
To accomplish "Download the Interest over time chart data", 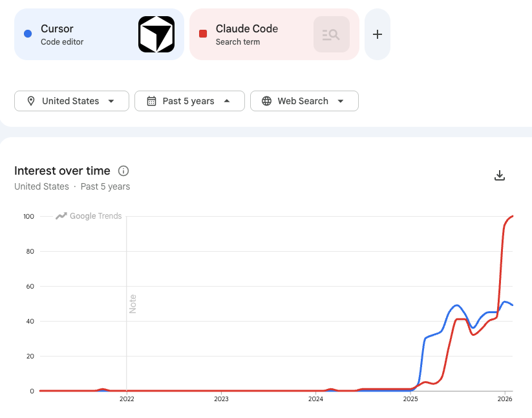I will 500,175.
